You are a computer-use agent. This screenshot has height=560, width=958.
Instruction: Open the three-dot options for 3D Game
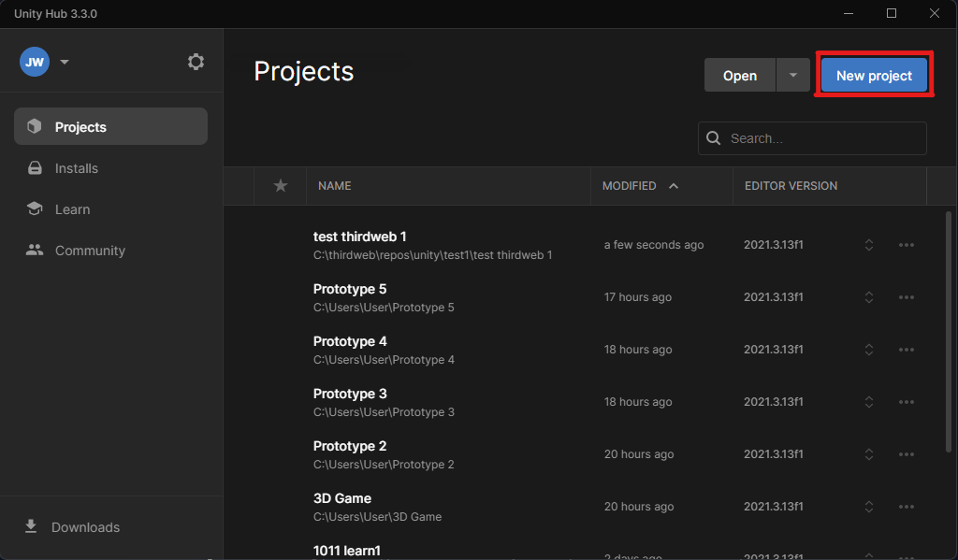click(906, 506)
